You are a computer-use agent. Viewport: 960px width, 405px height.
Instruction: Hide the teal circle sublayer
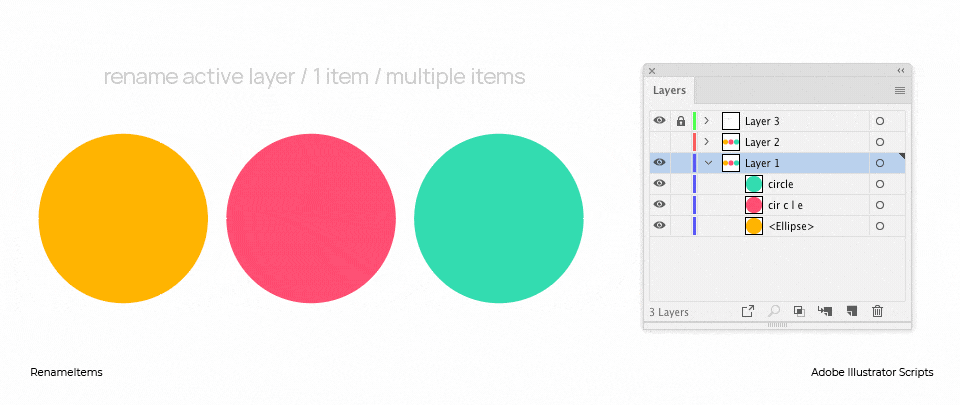point(659,184)
